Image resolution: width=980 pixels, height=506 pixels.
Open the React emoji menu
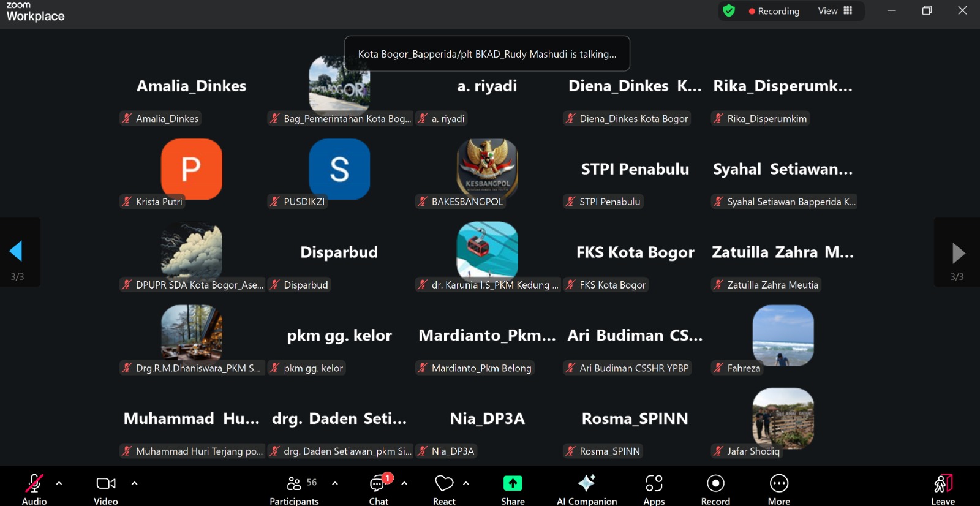444,489
